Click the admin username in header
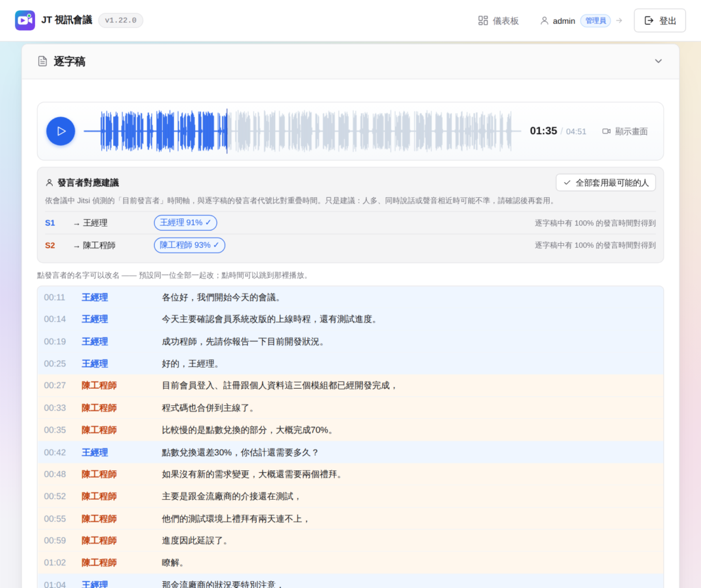This screenshot has height=588, width=701. [x=564, y=21]
